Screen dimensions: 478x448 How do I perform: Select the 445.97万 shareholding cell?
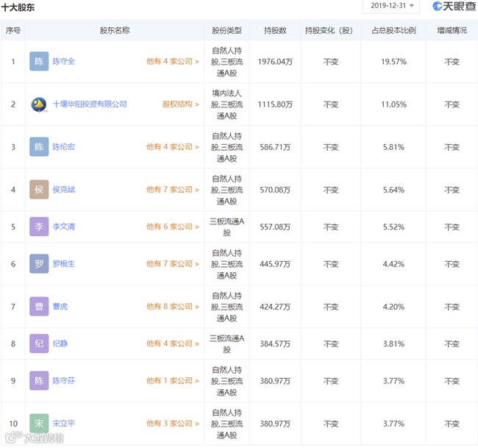click(275, 264)
